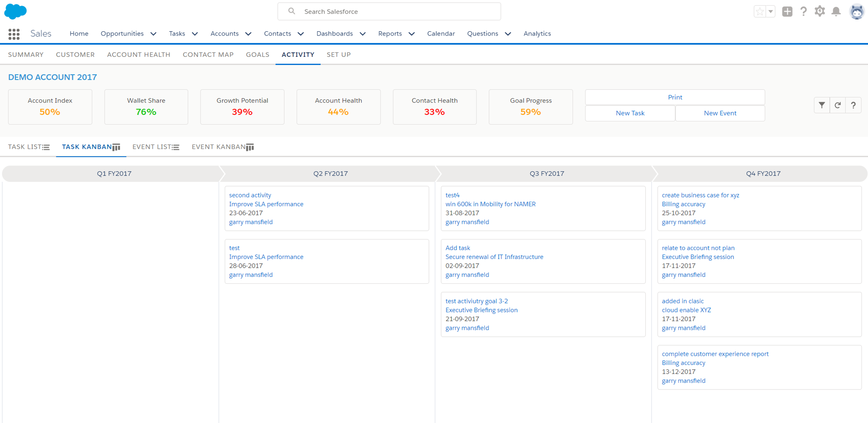Click the global actions plus icon
This screenshot has height=423, width=868.
click(x=787, y=11)
